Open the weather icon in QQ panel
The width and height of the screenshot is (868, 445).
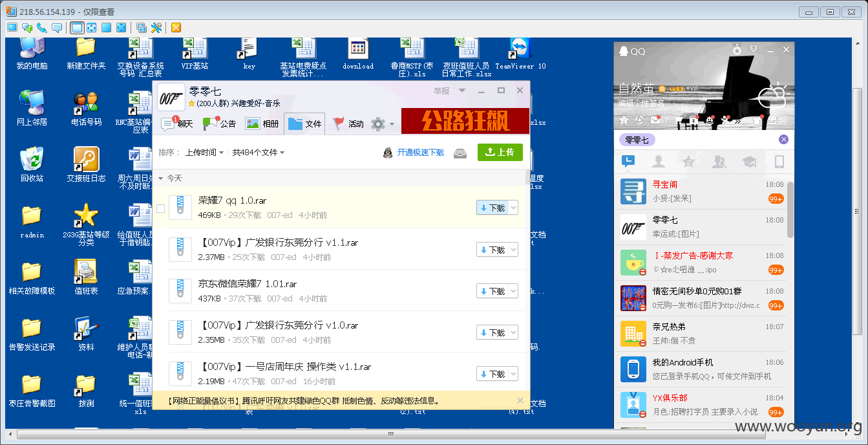pyautogui.click(x=772, y=96)
